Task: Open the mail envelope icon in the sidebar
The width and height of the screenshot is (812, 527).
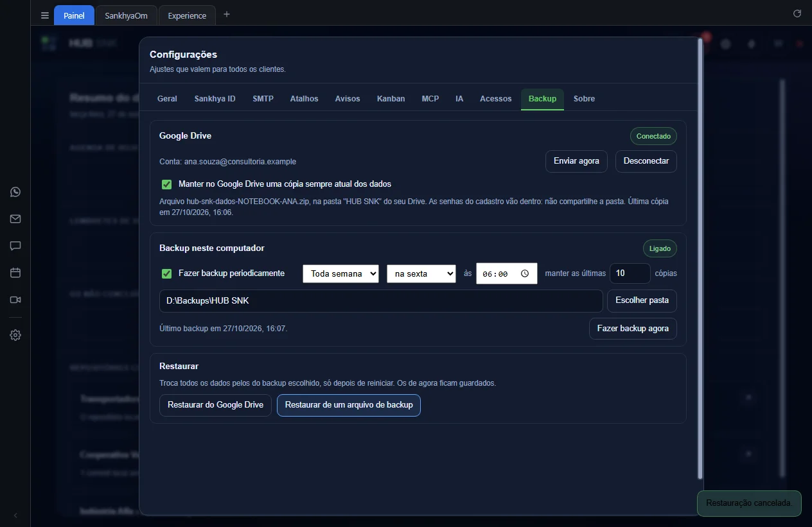Action: [15, 219]
